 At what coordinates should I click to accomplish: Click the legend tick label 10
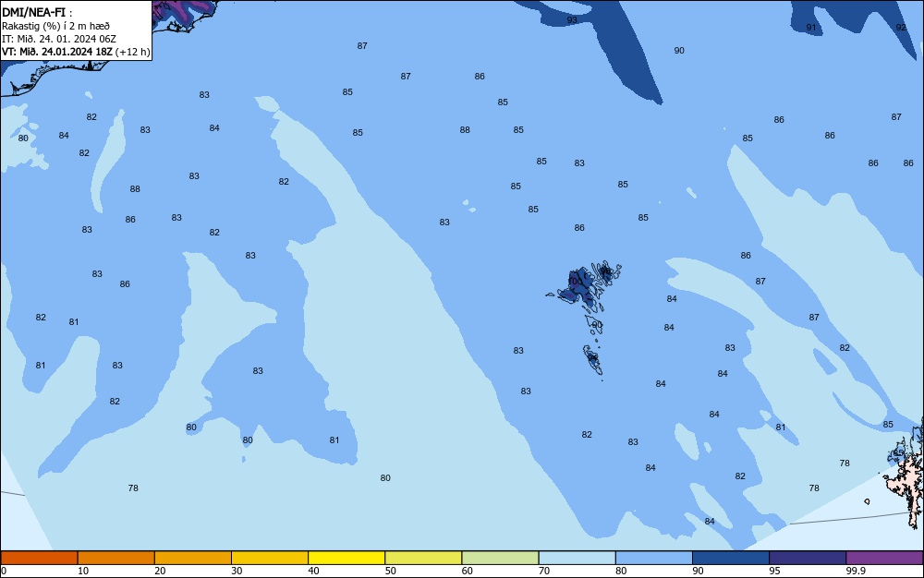[x=83, y=571]
